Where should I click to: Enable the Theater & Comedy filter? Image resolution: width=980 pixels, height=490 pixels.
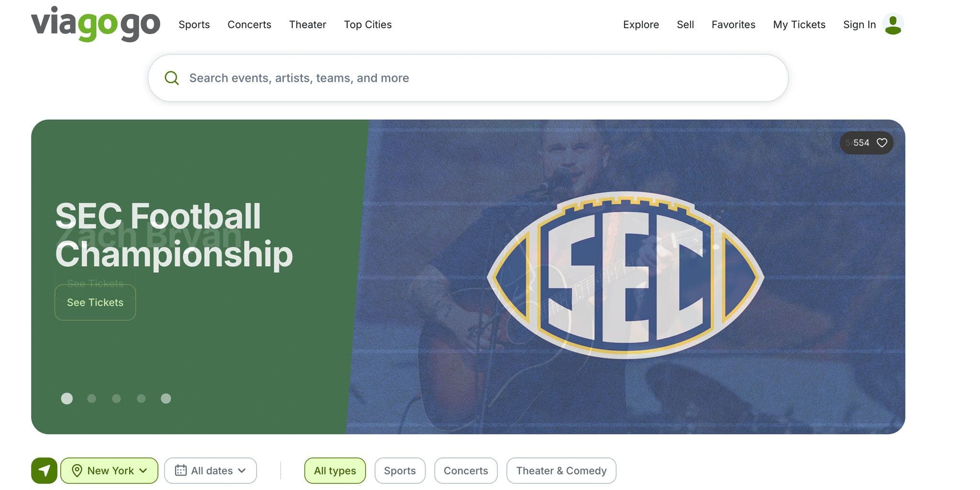pos(561,470)
